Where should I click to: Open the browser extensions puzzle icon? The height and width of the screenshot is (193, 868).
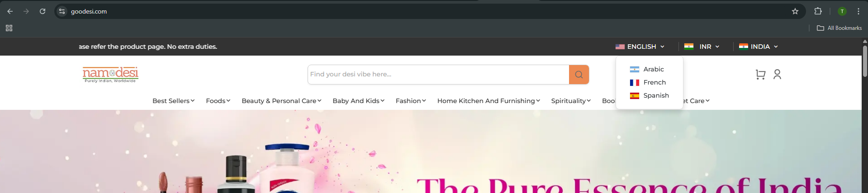pyautogui.click(x=818, y=11)
